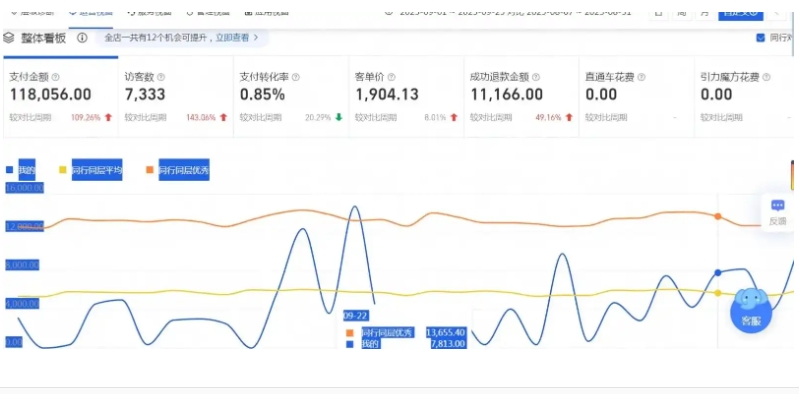Toggle the 同行对比 checkbox
Screen dimensions: 799x394
[761, 38]
